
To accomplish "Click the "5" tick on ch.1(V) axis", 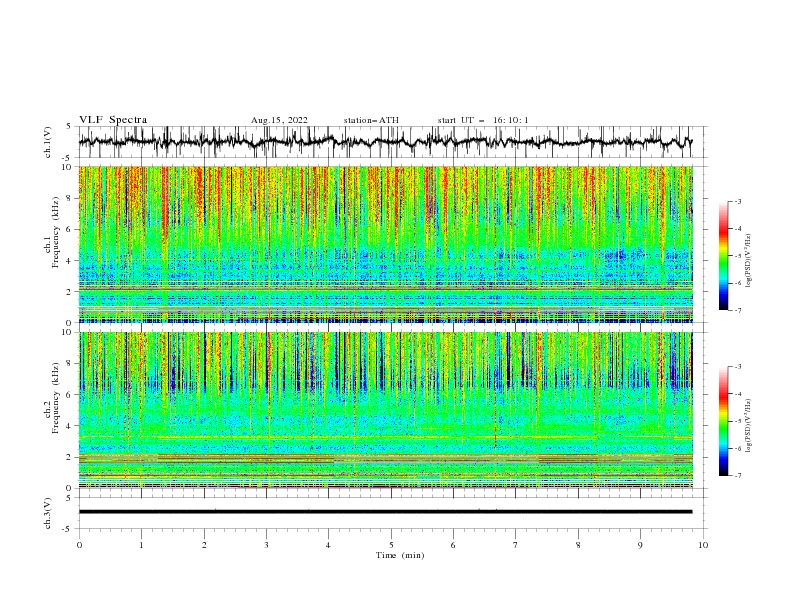I will (70, 126).
